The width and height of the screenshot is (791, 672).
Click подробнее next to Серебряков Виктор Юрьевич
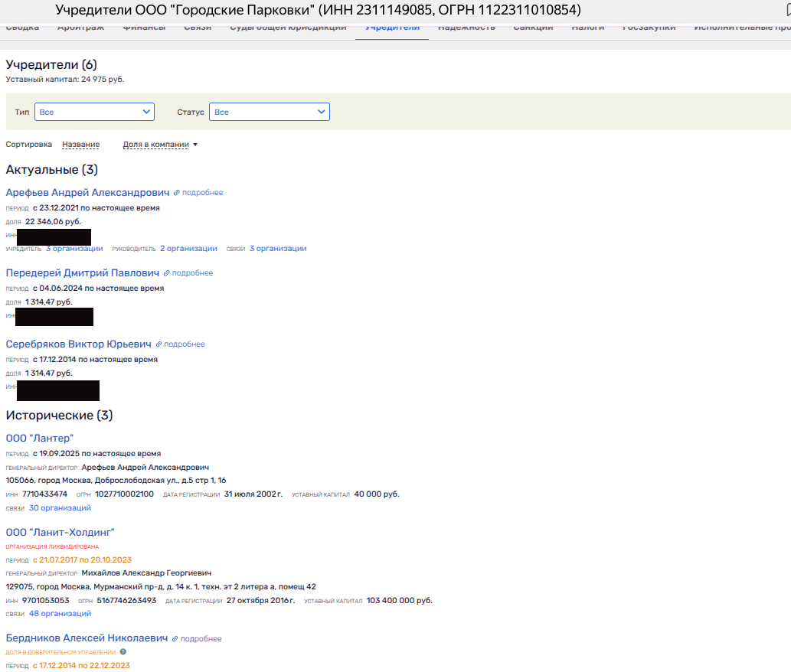pyautogui.click(x=185, y=344)
